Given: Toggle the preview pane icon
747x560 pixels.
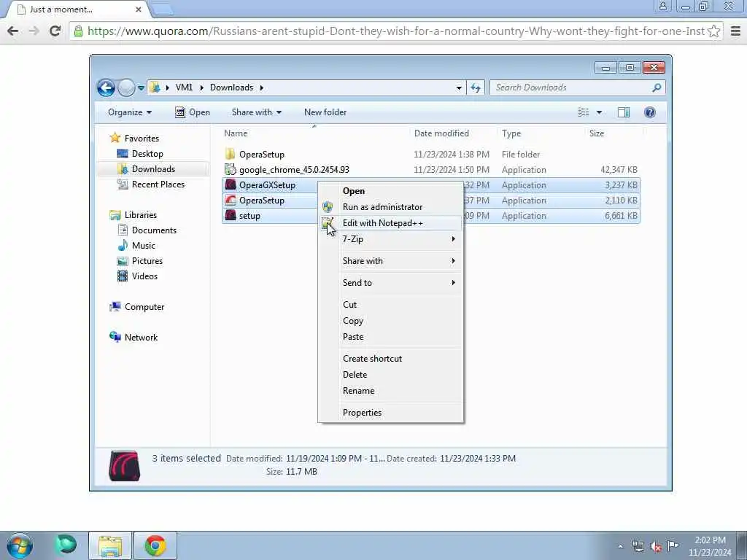Looking at the screenshot, I should [624, 112].
